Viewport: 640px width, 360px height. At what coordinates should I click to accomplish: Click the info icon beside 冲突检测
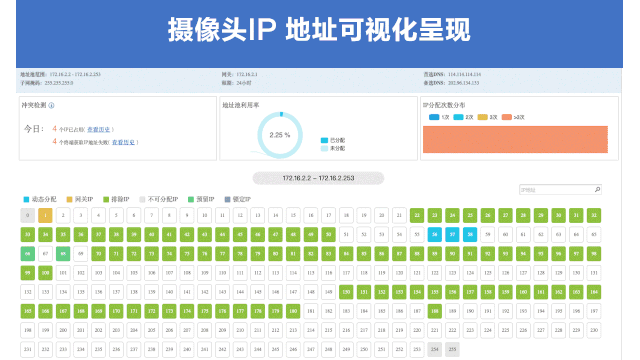pos(51,105)
